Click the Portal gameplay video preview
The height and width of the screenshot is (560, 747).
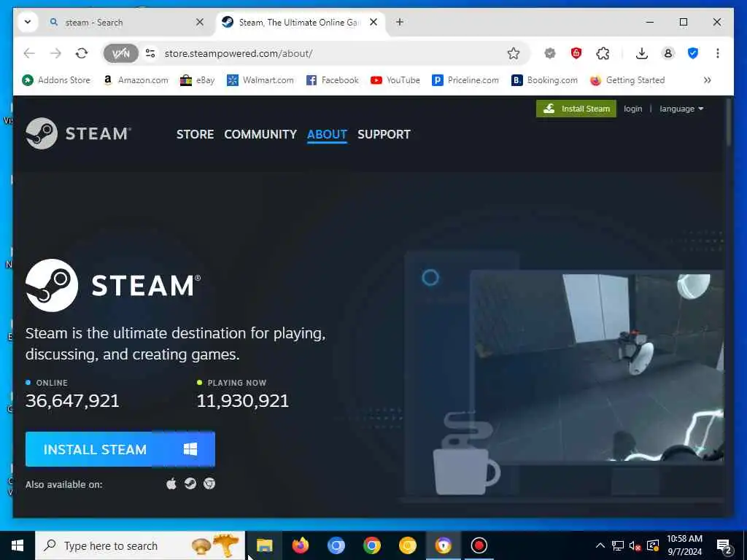point(597,367)
